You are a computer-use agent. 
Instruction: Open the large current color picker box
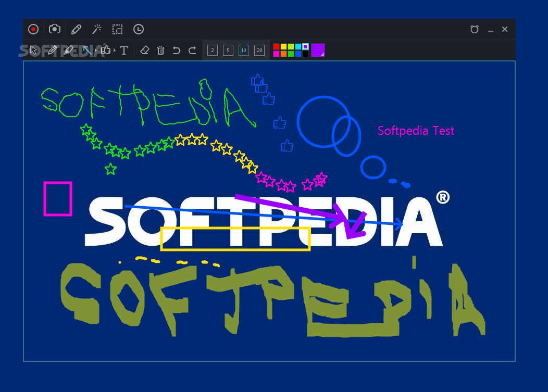[x=318, y=50]
